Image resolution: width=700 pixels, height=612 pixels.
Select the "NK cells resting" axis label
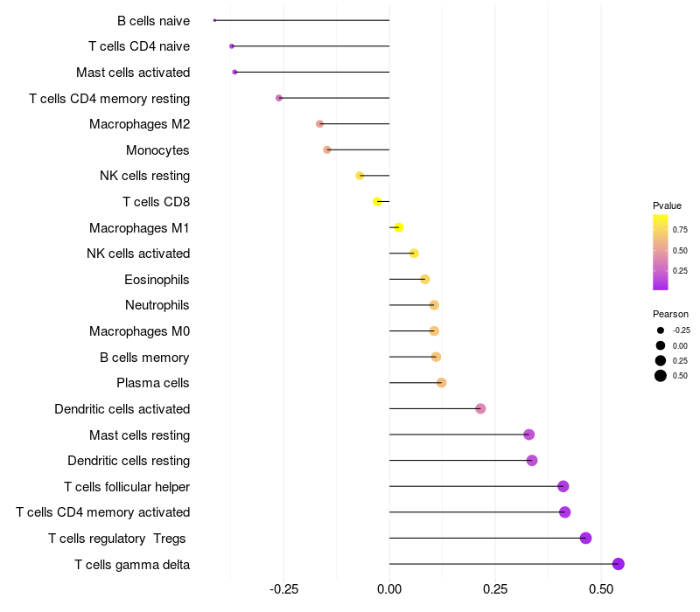(x=144, y=176)
